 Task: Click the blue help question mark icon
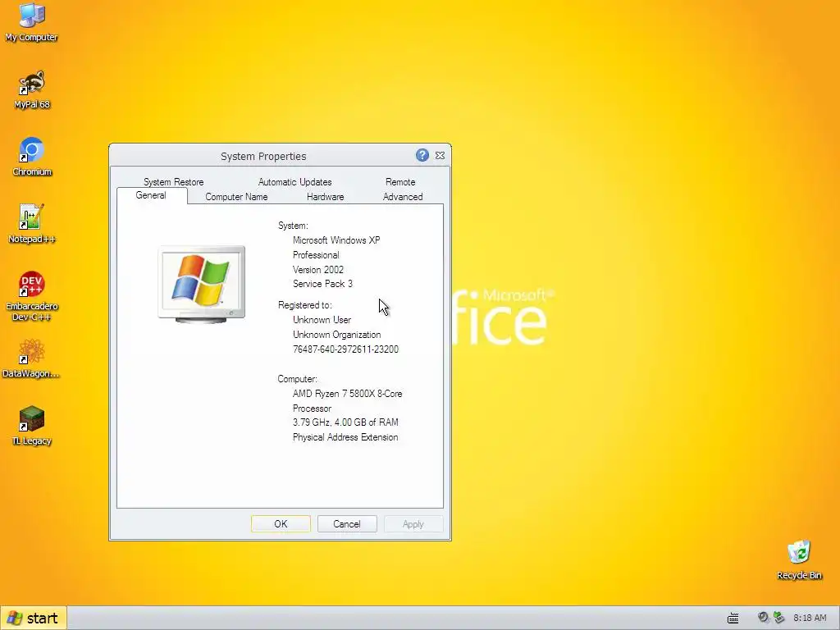(x=422, y=155)
